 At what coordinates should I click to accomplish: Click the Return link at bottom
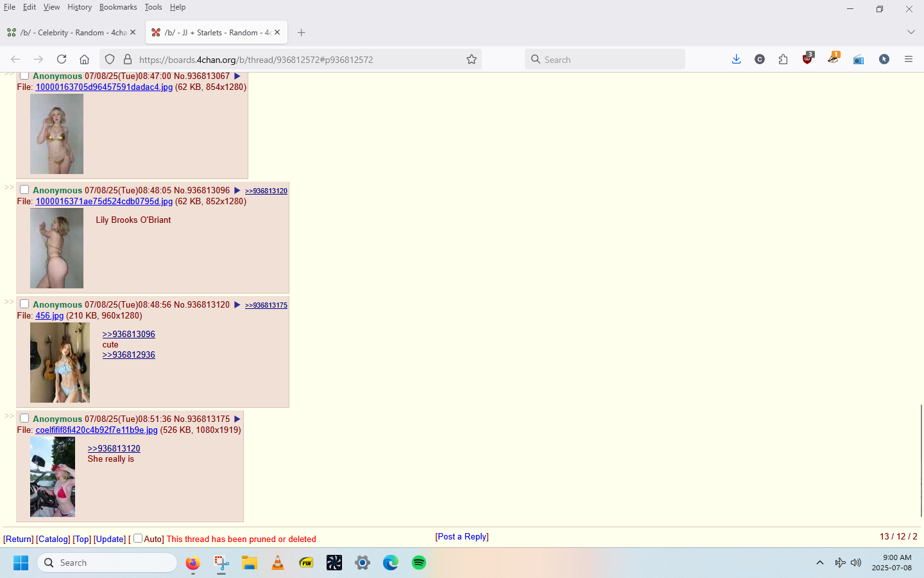[18, 539]
